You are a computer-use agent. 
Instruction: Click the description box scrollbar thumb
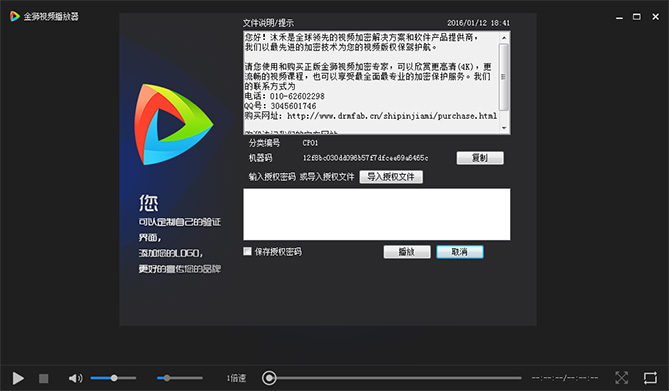(504, 77)
